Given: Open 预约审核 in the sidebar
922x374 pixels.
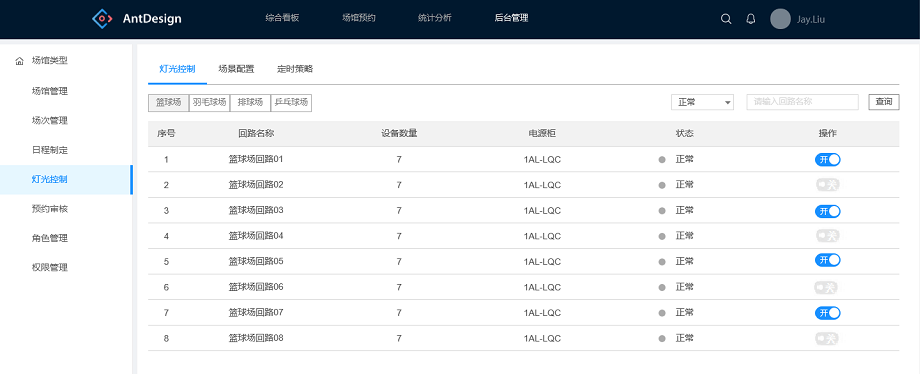Looking at the screenshot, I should [49, 209].
